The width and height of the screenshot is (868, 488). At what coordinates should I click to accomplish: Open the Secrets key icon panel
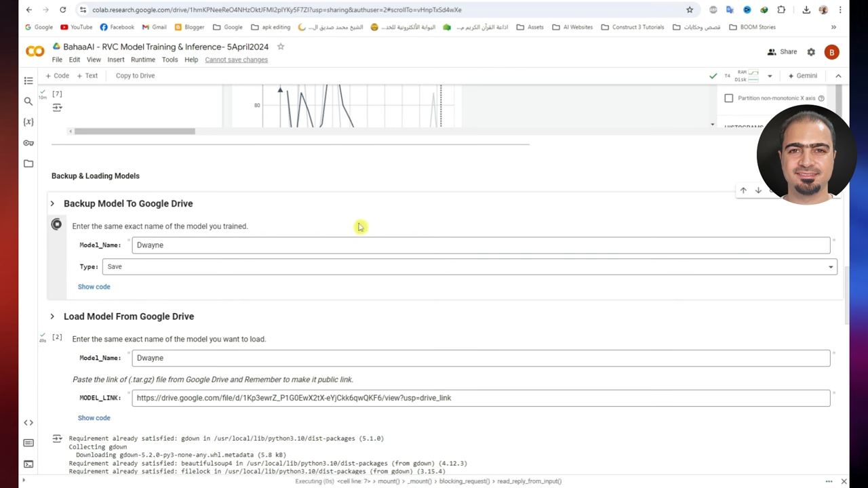coord(28,143)
